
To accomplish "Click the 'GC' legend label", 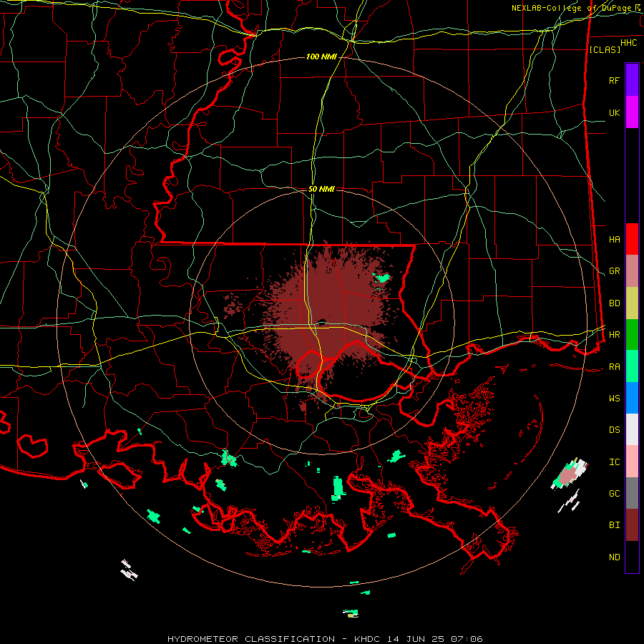I will click(x=614, y=494).
